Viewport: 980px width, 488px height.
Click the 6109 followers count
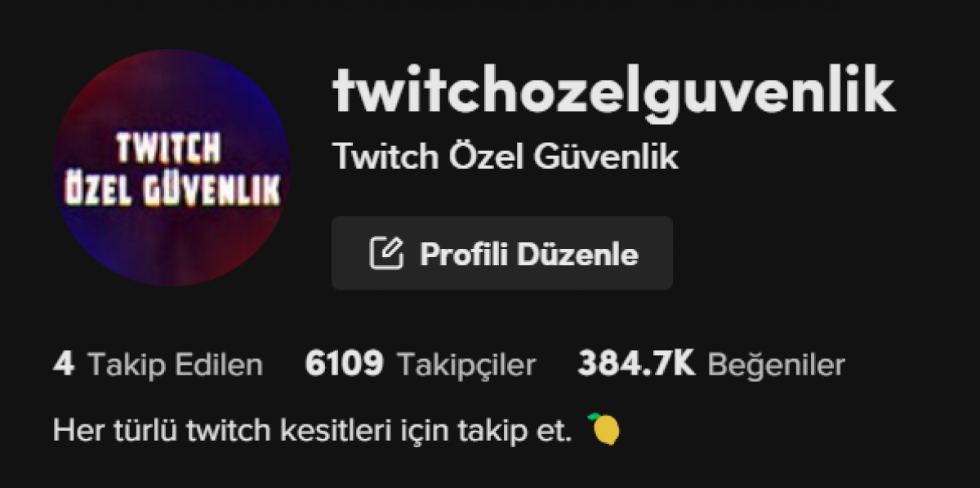pos(344,364)
